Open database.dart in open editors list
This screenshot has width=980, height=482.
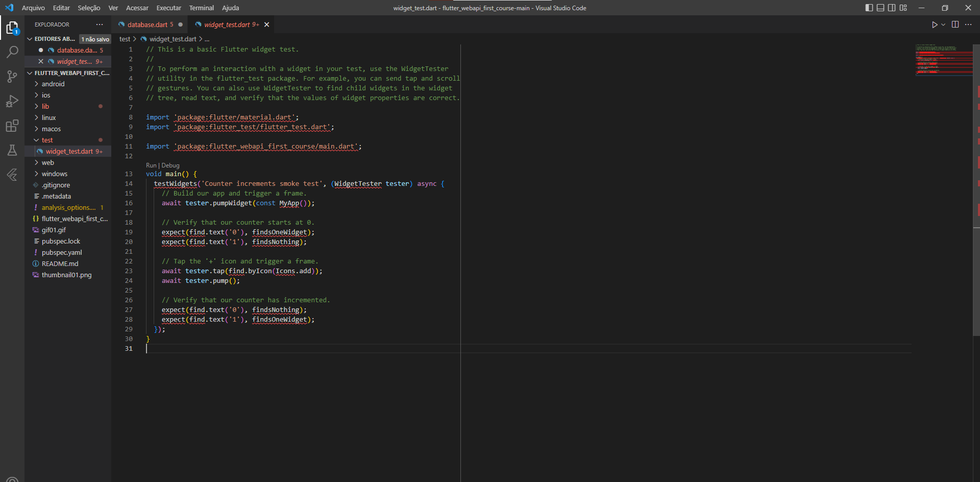[x=68, y=50]
